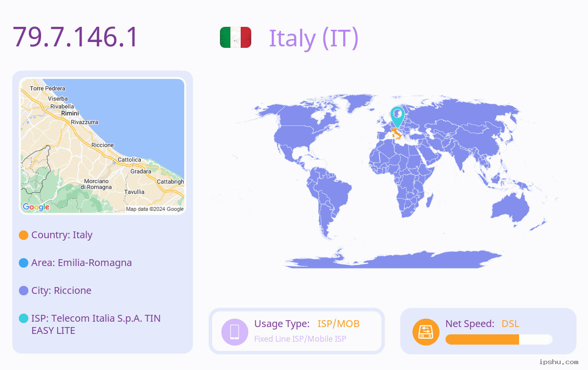Click the orange Country bullet dot
The image size is (588, 370).
[x=23, y=235]
